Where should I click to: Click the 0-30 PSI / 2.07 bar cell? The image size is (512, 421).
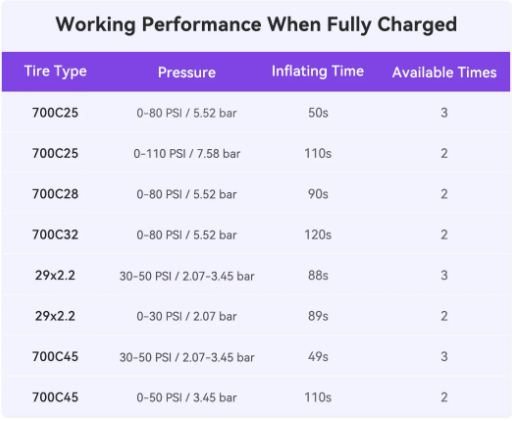tap(187, 316)
